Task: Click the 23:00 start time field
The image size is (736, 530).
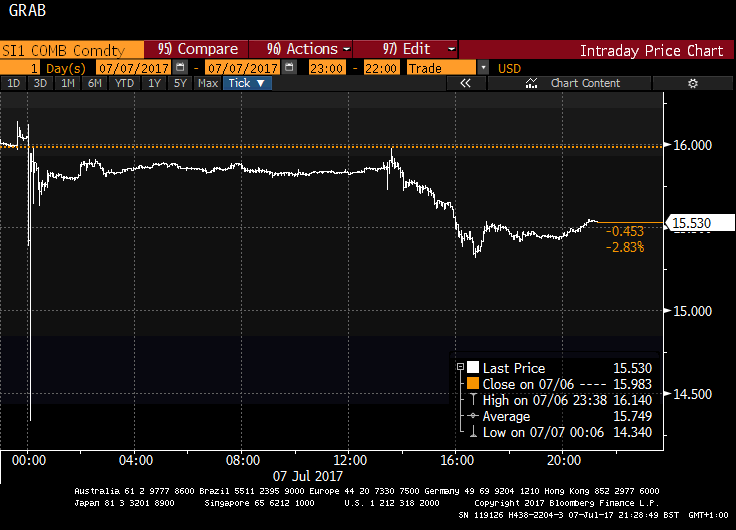Action: click(327, 68)
